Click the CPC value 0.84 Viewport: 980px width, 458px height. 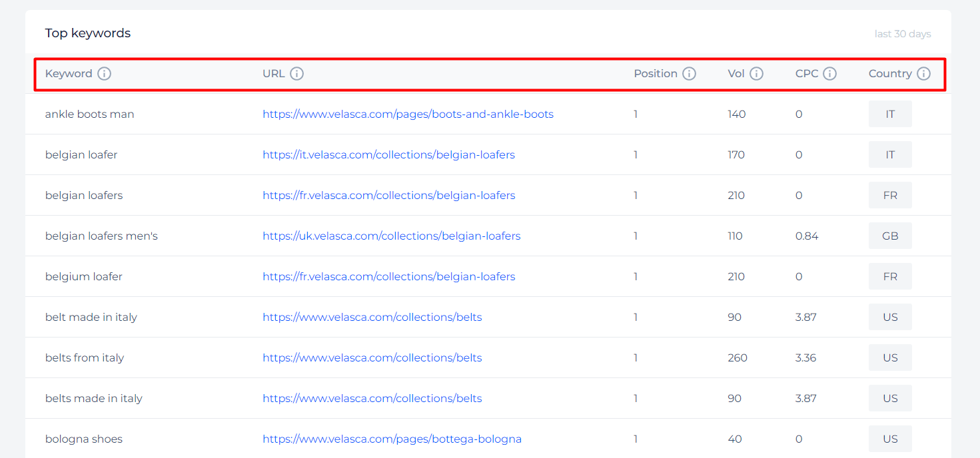807,236
